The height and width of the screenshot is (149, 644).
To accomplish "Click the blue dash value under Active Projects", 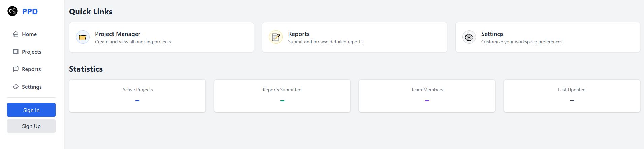I will (137, 101).
